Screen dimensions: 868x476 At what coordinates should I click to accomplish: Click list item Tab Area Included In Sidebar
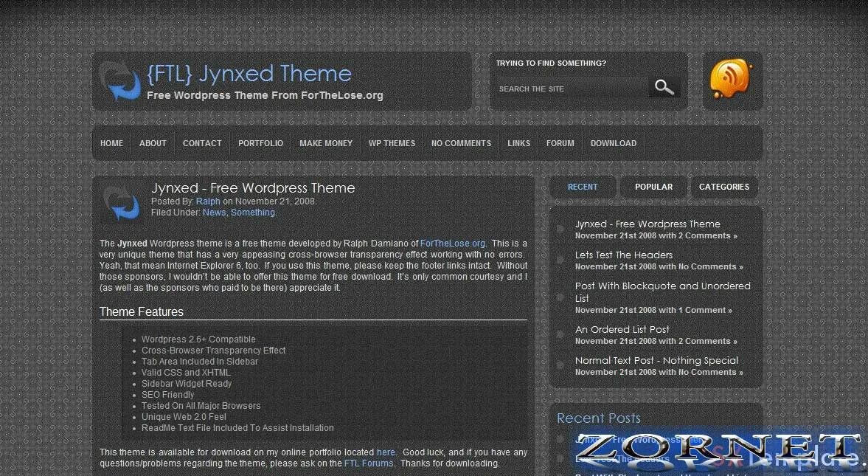coord(199,362)
